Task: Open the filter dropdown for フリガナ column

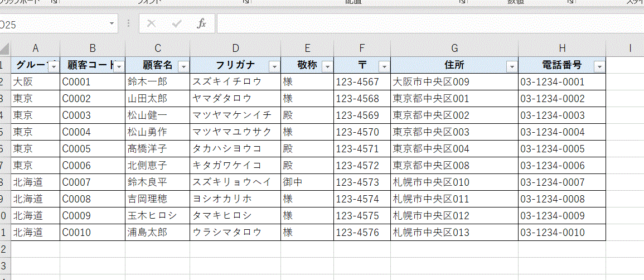Action: coord(274,66)
